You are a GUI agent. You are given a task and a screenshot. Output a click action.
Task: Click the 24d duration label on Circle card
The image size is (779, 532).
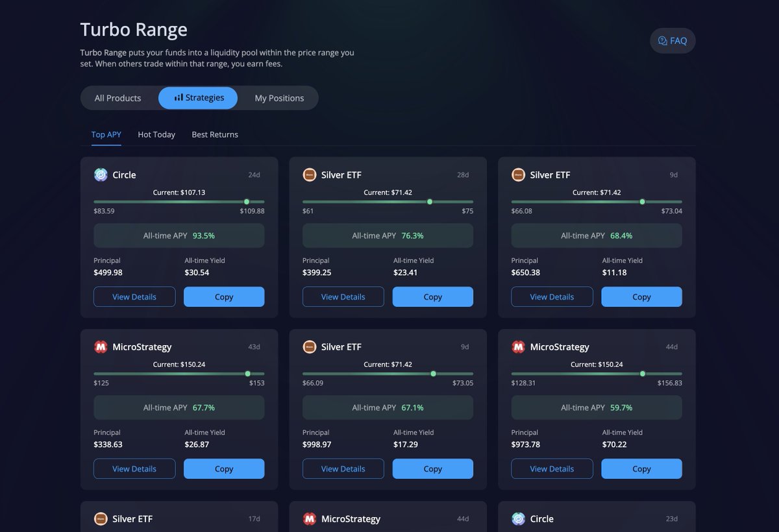254,175
